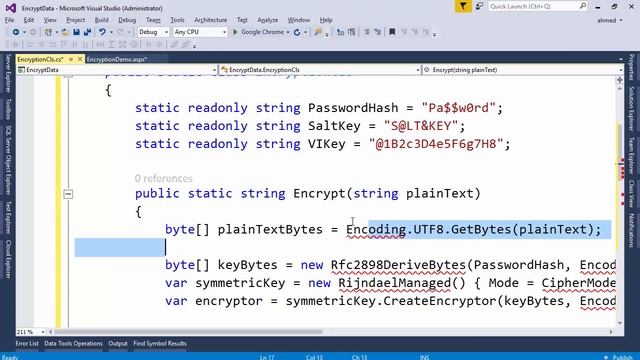640x360 pixels.
Task: Click the New Project toolbar icon
Action: coord(48,32)
